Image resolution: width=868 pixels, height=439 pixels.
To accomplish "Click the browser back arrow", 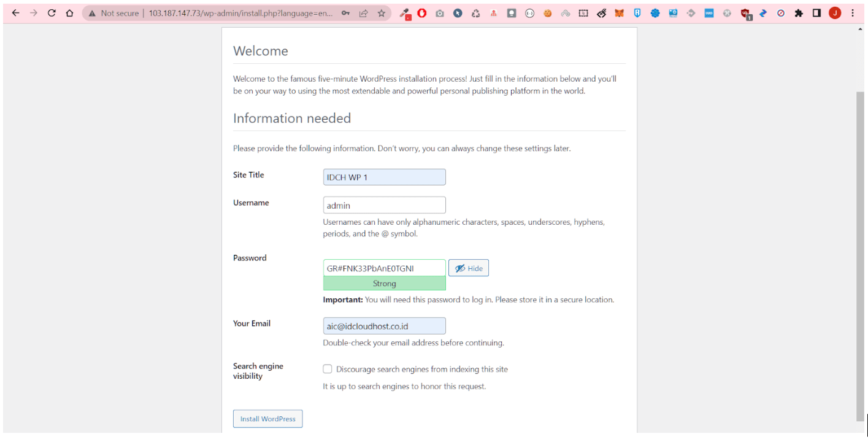I will click(16, 13).
